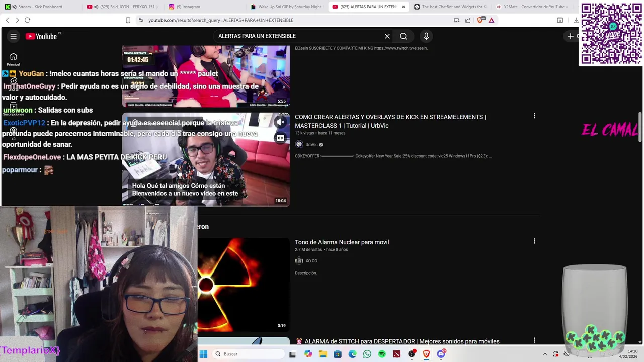Screen dimensions: 644x362
Task: Switch to the Feid, ICON - FERXXO 151 tab
Action: [x=122, y=7]
